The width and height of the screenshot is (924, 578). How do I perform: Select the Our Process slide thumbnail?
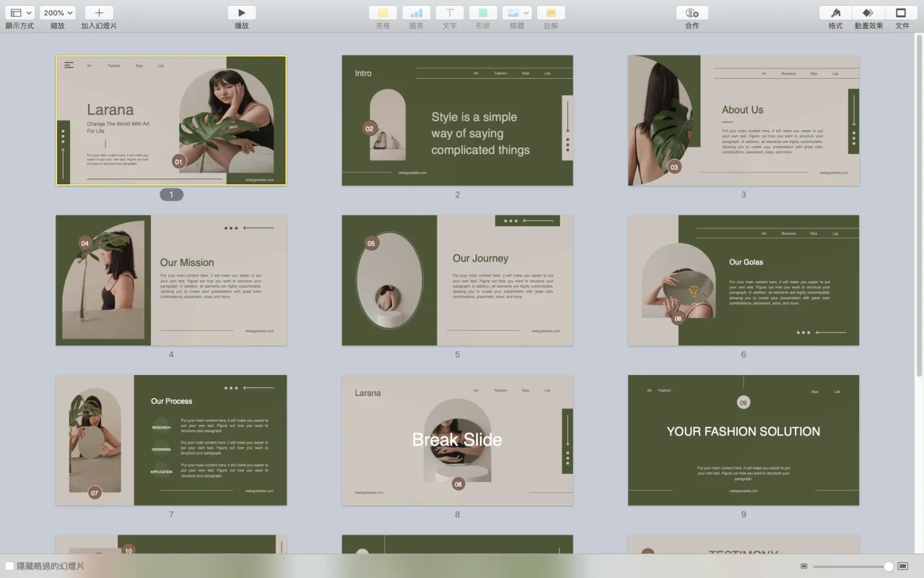point(171,440)
